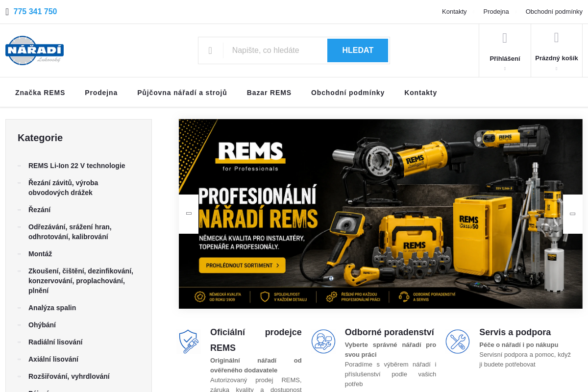Select category Zkoušení, čištění, dezinfikování
Image resolution: width=588 pixels, height=392 pixels.
pos(81,281)
